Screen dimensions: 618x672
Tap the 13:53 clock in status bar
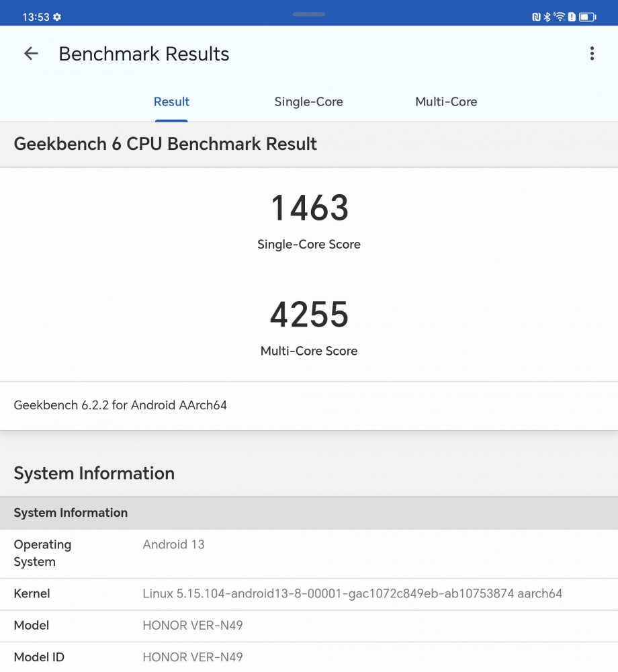[36, 17]
